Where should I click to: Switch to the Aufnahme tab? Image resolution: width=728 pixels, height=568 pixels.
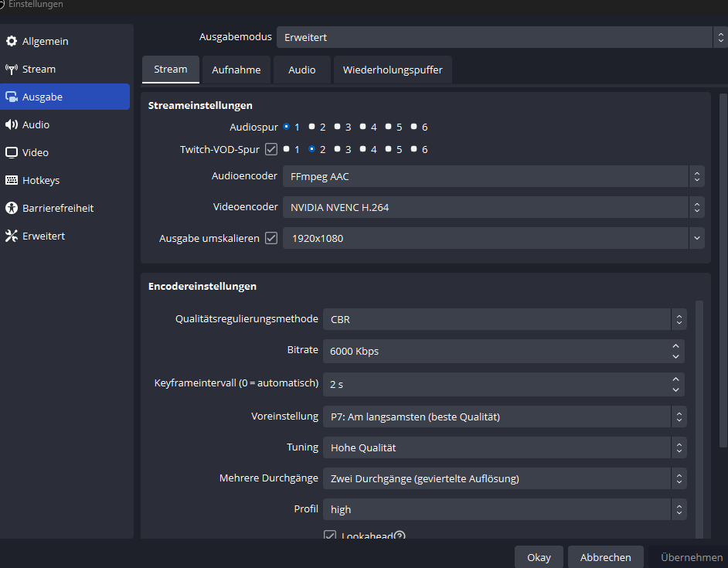(x=236, y=70)
